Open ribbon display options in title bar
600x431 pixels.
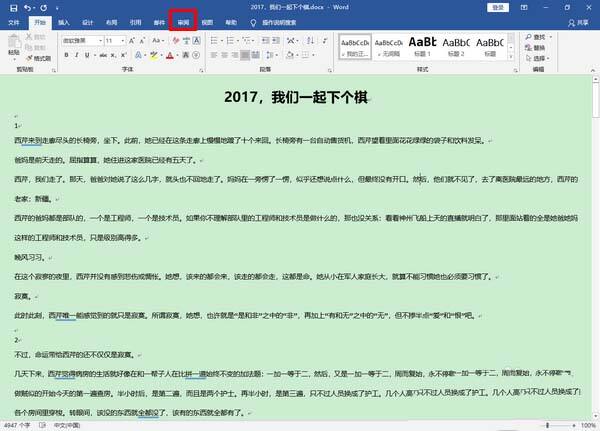524,8
